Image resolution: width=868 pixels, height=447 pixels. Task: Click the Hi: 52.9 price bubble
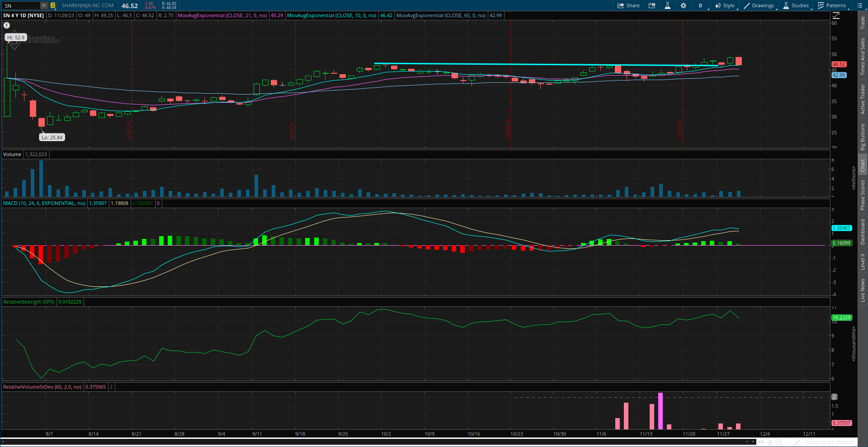16,38
